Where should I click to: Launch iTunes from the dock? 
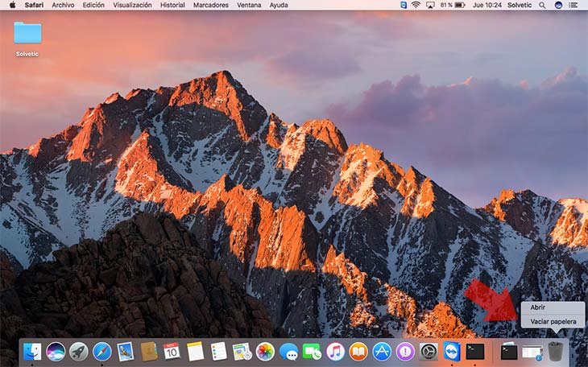coord(335,352)
